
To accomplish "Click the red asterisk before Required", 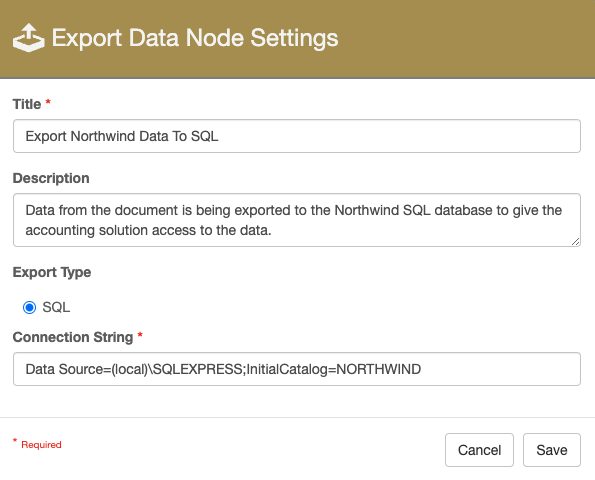I will [x=15, y=441].
